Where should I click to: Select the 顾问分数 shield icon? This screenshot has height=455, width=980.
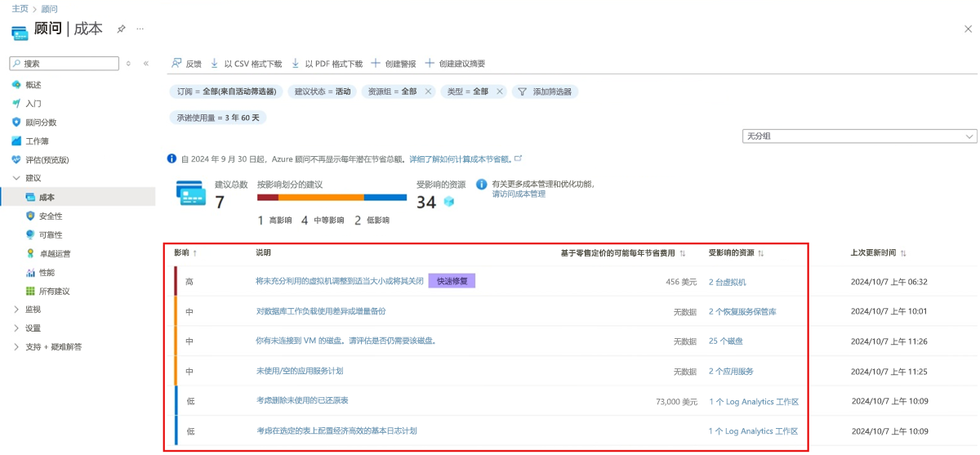click(16, 123)
